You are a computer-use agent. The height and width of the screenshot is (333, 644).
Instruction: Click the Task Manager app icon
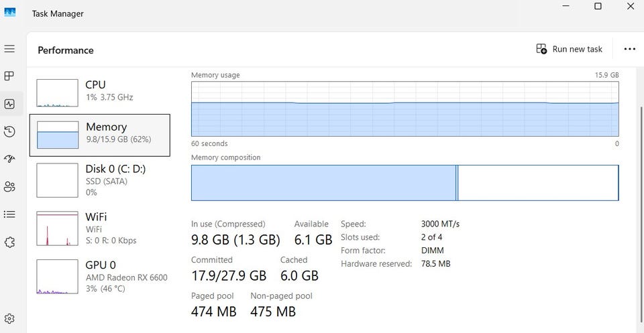[10, 12]
